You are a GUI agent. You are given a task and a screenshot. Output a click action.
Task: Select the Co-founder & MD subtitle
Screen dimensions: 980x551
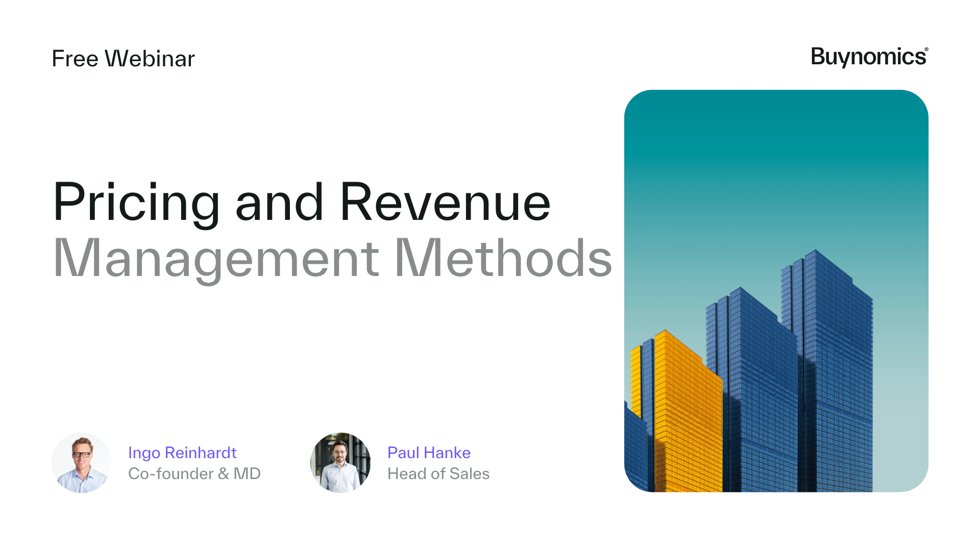click(194, 473)
